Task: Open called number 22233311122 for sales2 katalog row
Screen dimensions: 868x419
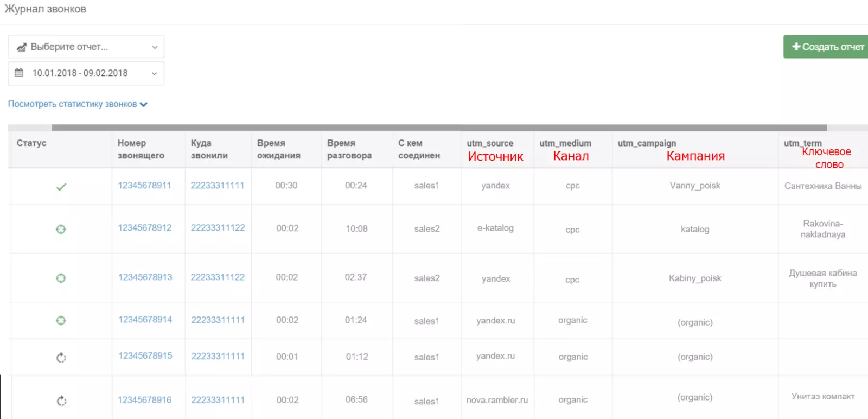Action: point(218,228)
